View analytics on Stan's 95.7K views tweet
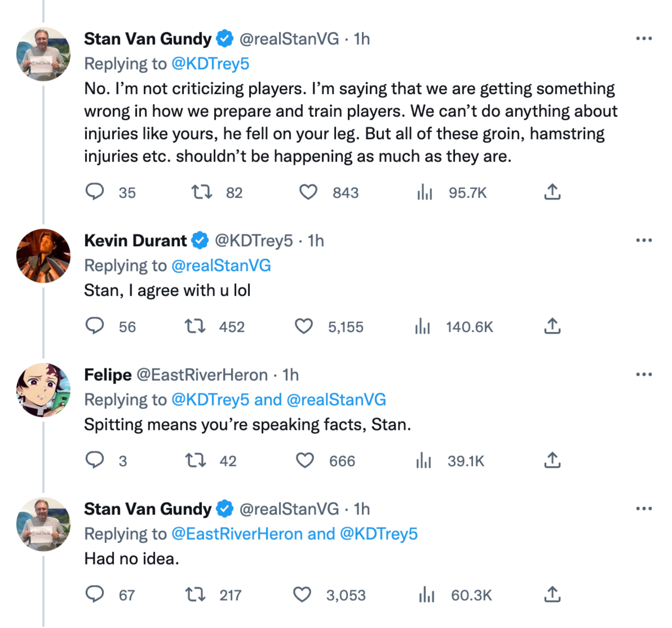 [x=424, y=192]
